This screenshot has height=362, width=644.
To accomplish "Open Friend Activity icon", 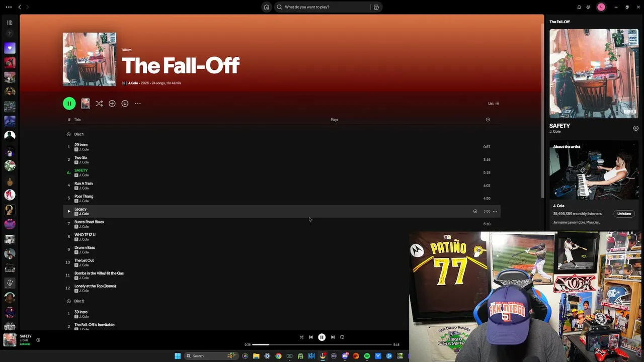I will click(588, 7).
